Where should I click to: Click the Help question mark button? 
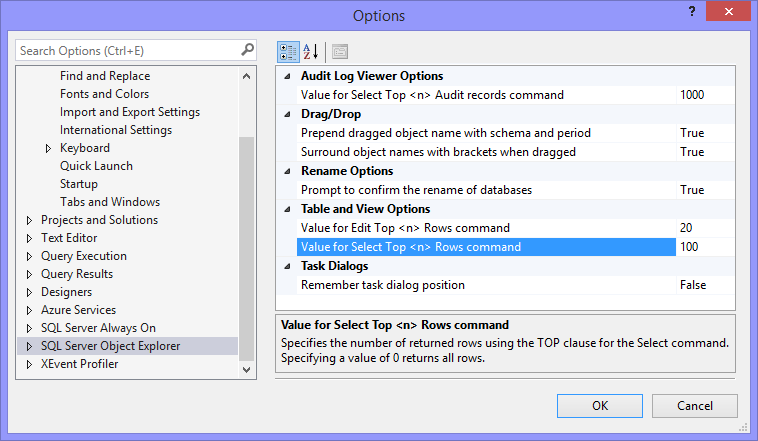690,11
